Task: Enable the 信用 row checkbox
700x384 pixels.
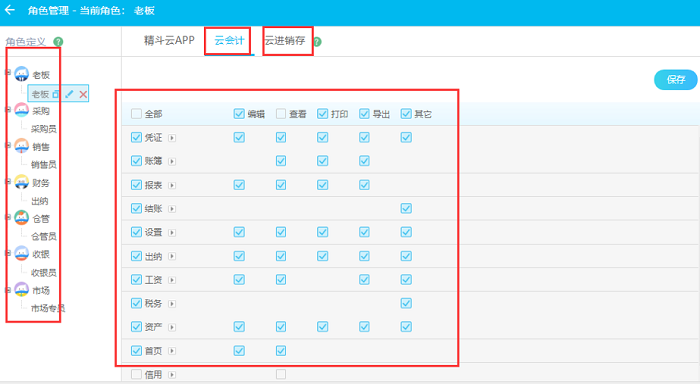Action: coord(136,374)
